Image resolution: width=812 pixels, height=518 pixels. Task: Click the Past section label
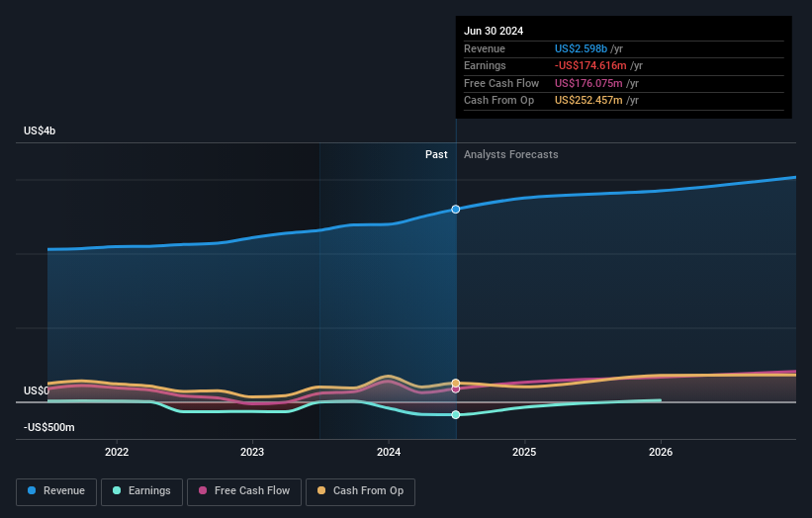[x=436, y=154]
